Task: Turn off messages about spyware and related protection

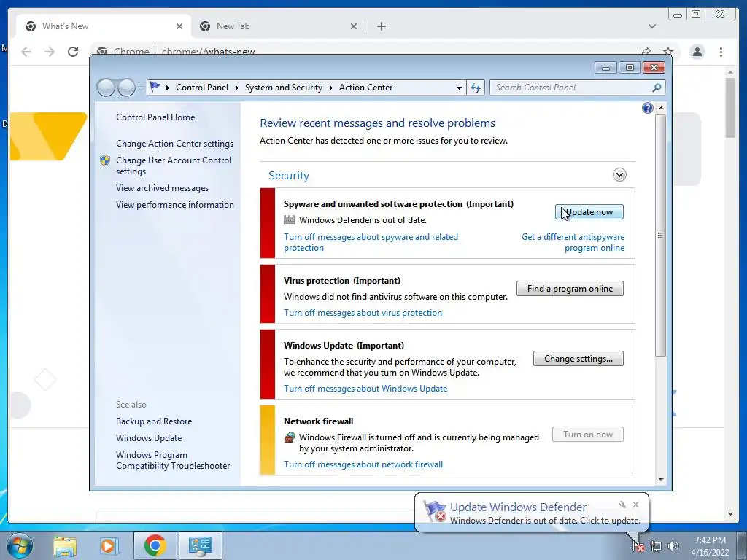Action: pyautogui.click(x=371, y=242)
